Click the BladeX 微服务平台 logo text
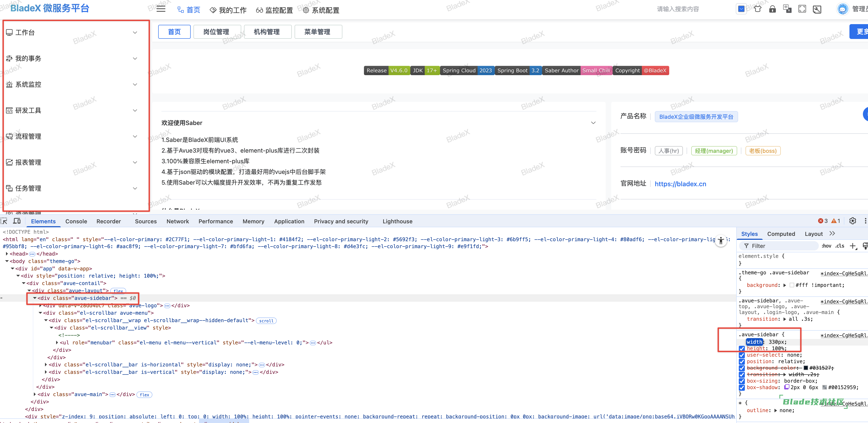868x423 pixels. (x=50, y=8)
